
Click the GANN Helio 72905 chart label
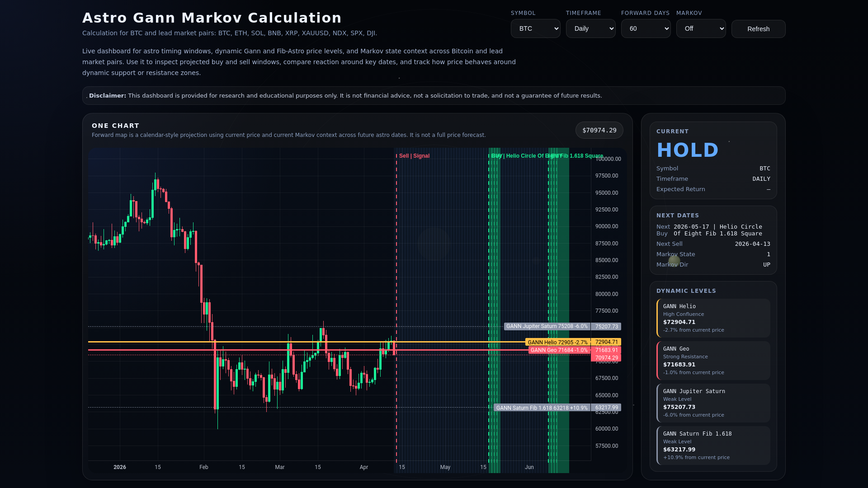click(557, 343)
